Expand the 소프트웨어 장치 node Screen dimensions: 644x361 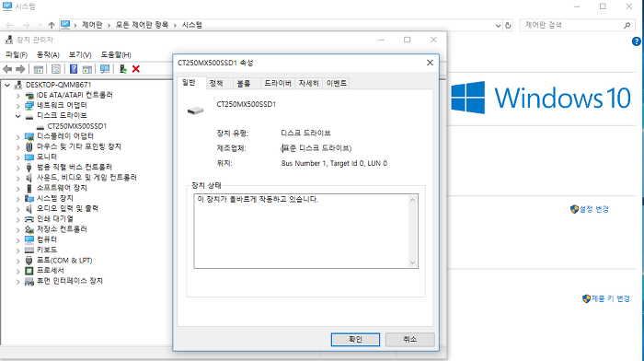point(17,188)
